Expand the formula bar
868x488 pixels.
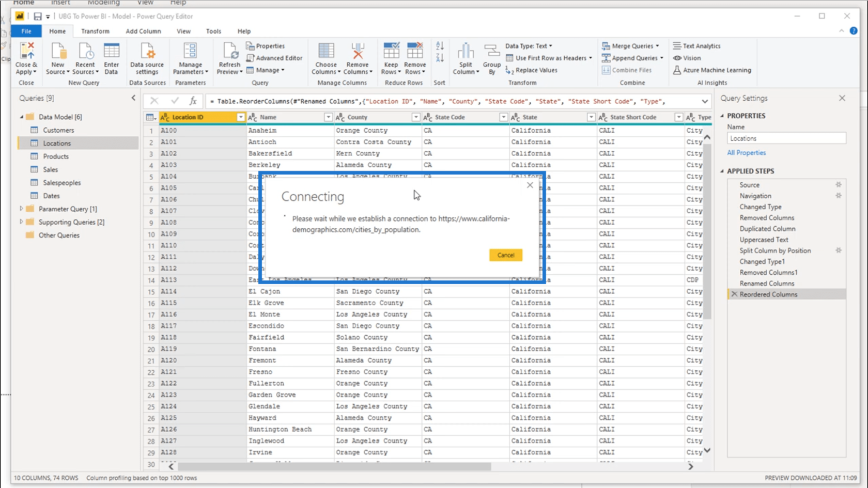pyautogui.click(x=705, y=101)
